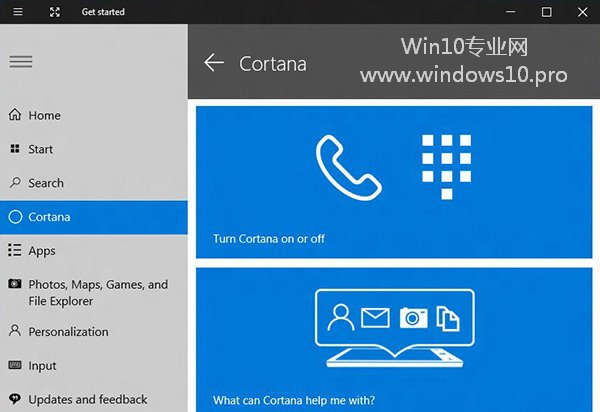Go to the Search section
Image resolution: width=600 pixels, height=412 pixels.
click(x=94, y=183)
